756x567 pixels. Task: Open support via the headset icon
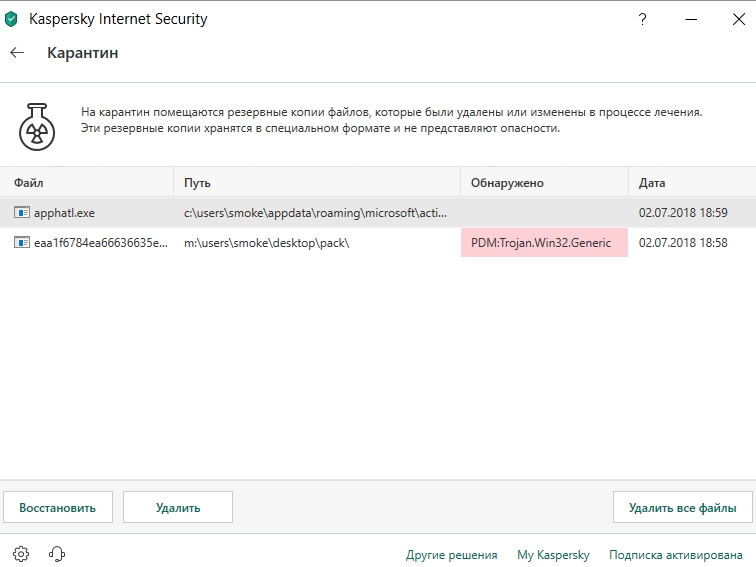(57, 554)
